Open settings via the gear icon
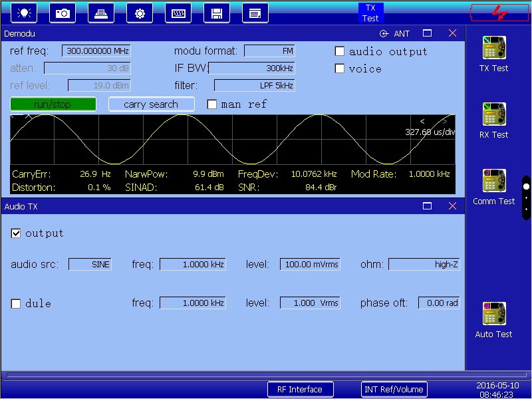The image size is (532, 399). 140,13
